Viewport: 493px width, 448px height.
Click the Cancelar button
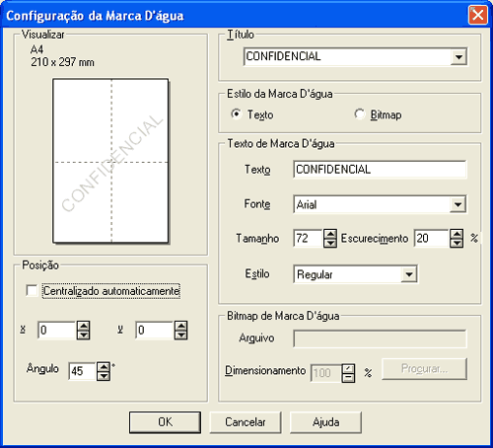(x=246, y=422)
